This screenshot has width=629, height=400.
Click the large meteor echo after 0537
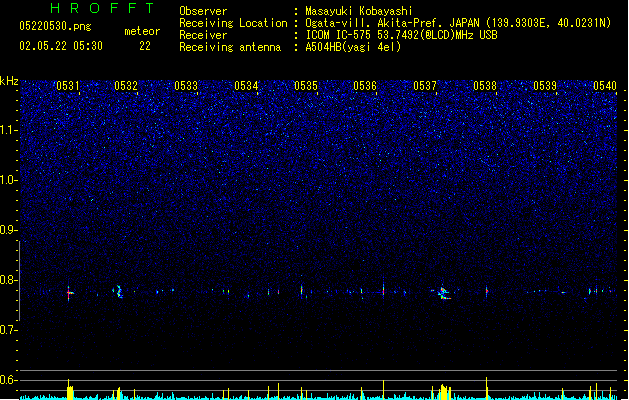tap(443, 293)
